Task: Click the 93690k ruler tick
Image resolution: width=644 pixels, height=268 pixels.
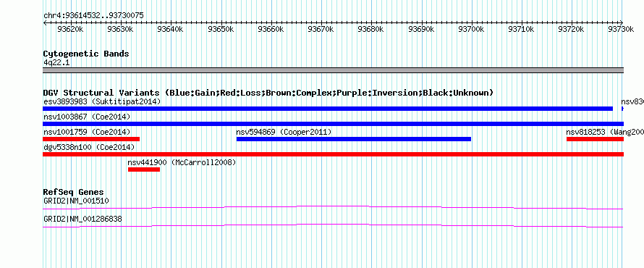Action: tap(421, 29)
